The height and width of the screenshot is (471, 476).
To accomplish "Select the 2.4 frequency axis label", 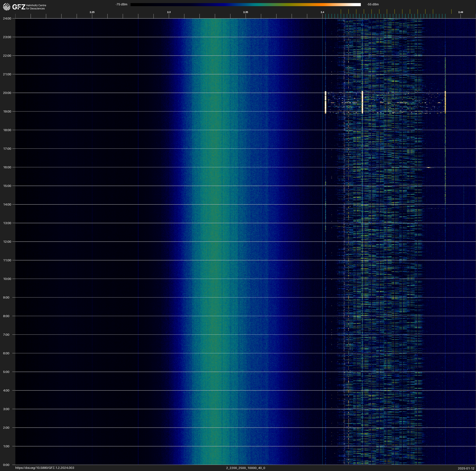I will coord(322,12).
